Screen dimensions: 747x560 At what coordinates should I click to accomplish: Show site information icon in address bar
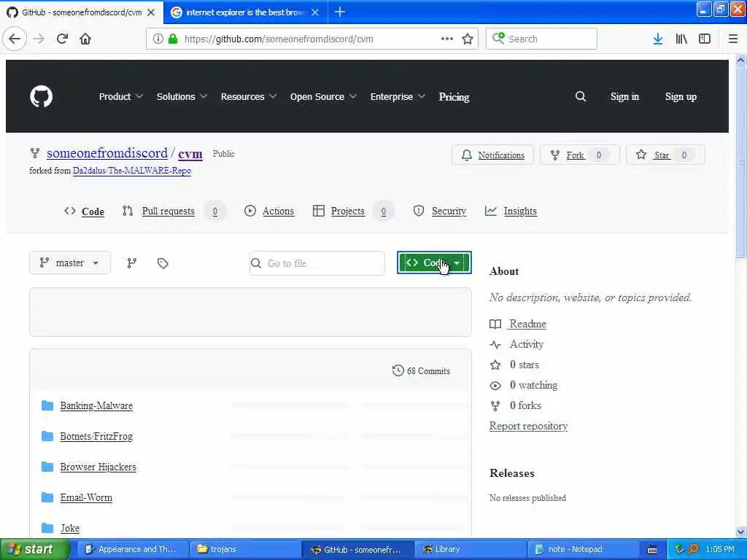[158, 39]
